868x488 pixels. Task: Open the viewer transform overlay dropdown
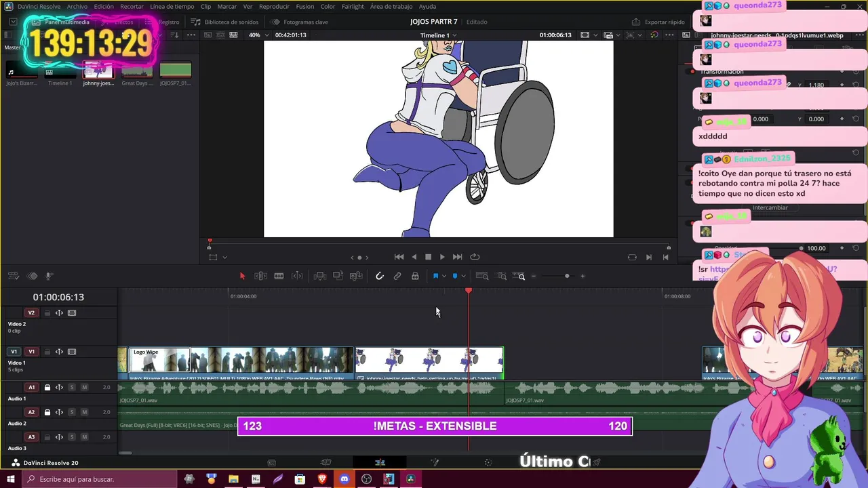(224, 257)
